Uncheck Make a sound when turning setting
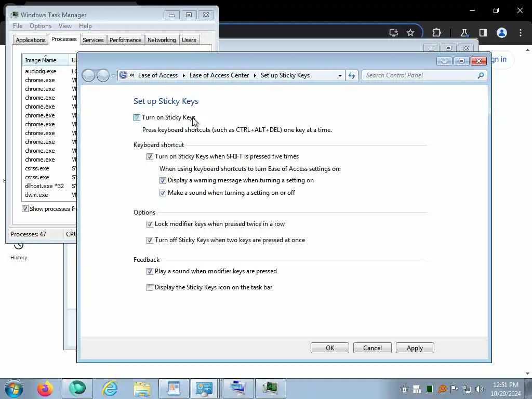532x399 pixels. coord(163,193)
